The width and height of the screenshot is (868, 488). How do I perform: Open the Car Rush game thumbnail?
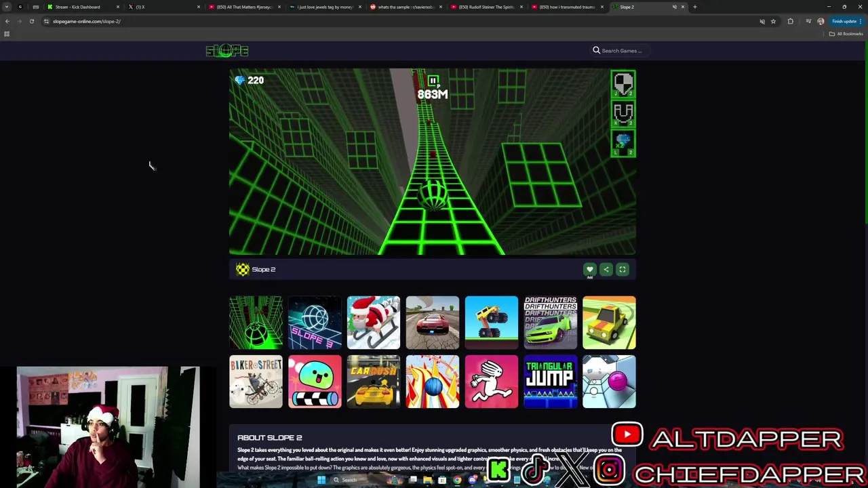[374, 382]
